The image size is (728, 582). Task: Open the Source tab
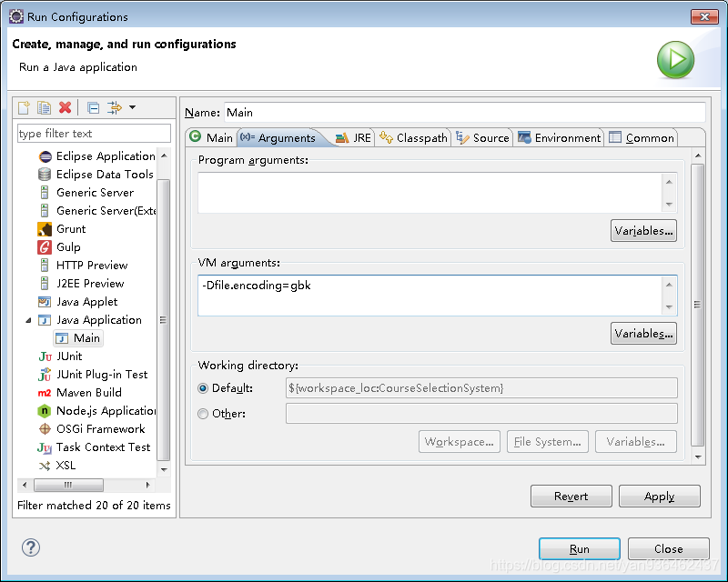(482, 138)
